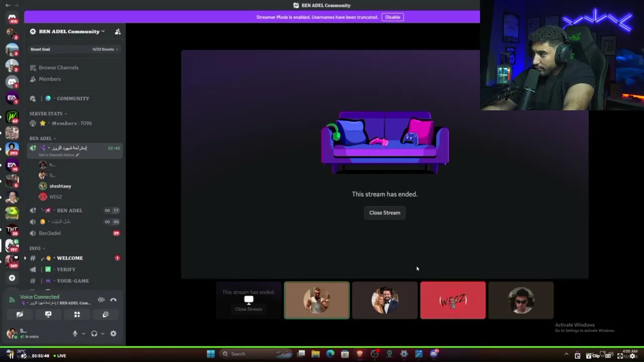Image resolution: width=644 pixels, height=362 pixels.
Task: Close the ended stream tile in participant row
Action: click(x=249, y=309)
